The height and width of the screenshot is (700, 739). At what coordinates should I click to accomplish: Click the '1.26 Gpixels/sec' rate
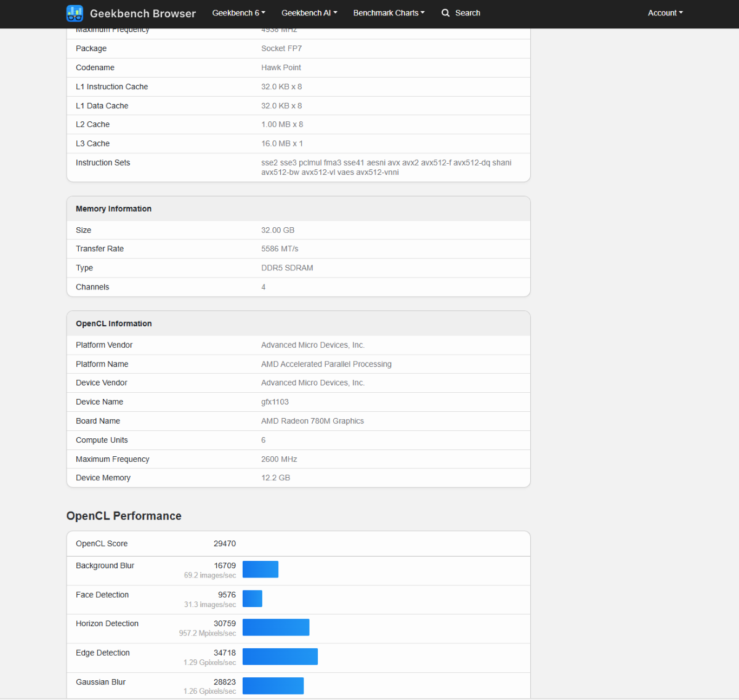tap(209, 692)
